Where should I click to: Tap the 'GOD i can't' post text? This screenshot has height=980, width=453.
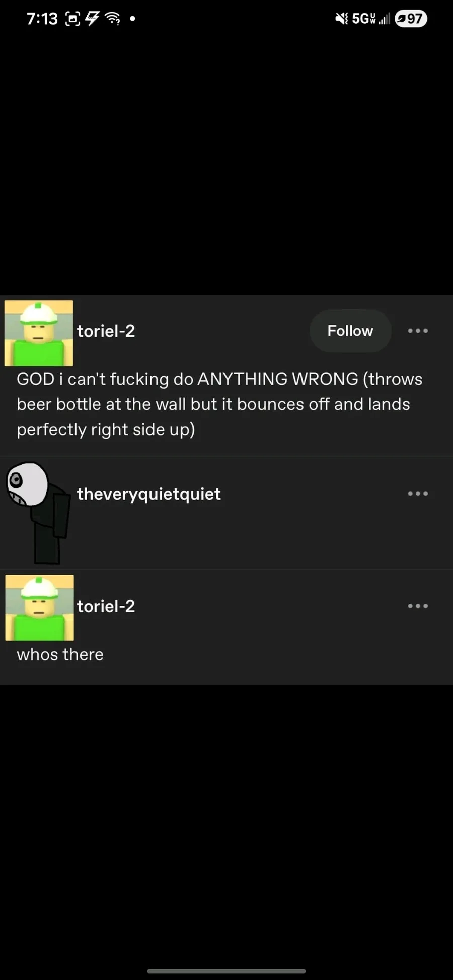pos(219,404)
